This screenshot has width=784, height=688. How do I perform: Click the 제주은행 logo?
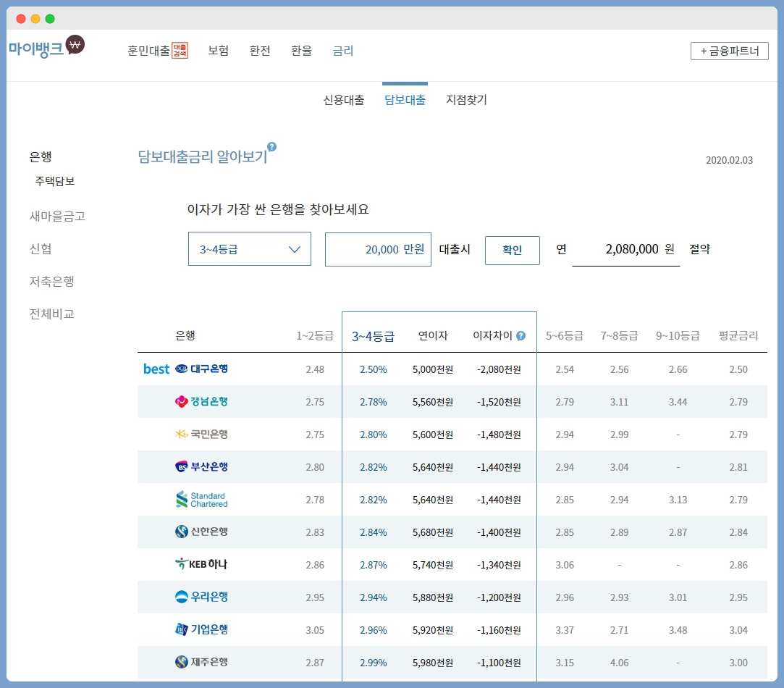[181, 661]
